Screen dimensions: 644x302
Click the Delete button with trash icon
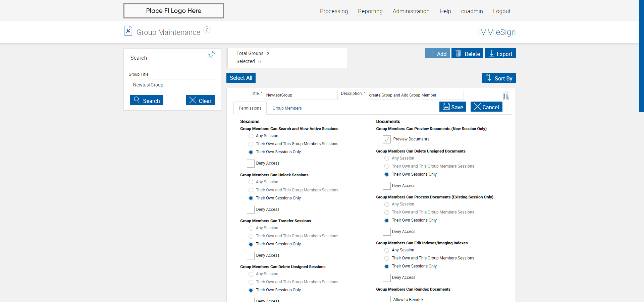pos(467,54)
